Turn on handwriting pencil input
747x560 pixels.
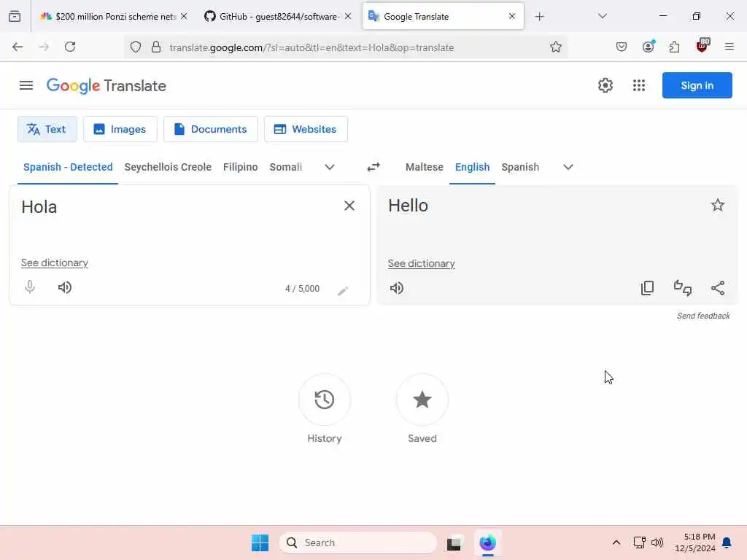pos(343,291)
